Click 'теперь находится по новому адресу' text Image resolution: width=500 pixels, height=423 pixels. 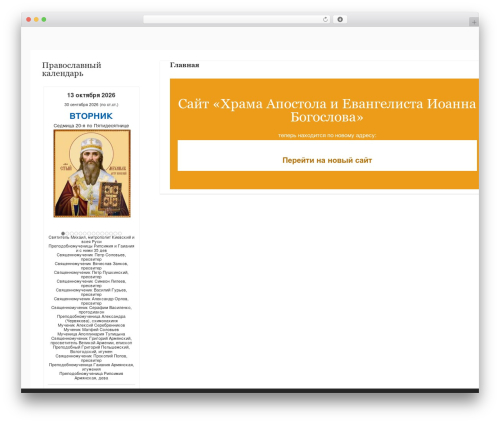tap(327, 135)
